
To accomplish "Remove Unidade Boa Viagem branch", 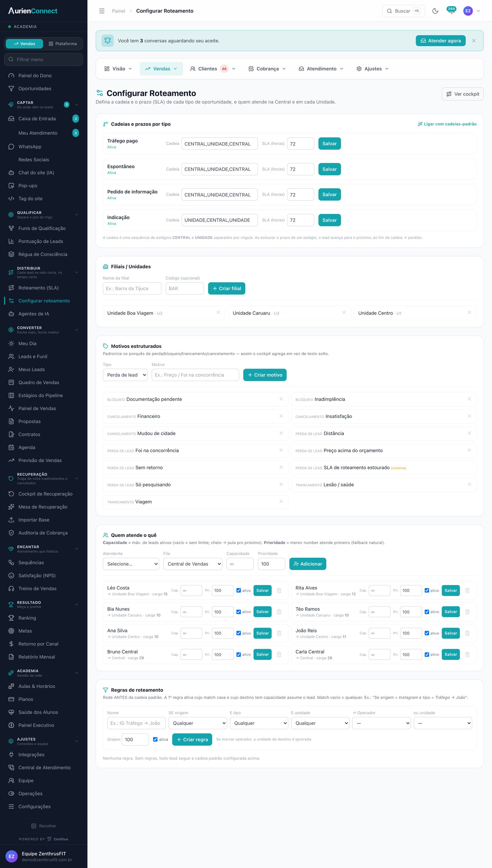I will click(x=218, y=312).
